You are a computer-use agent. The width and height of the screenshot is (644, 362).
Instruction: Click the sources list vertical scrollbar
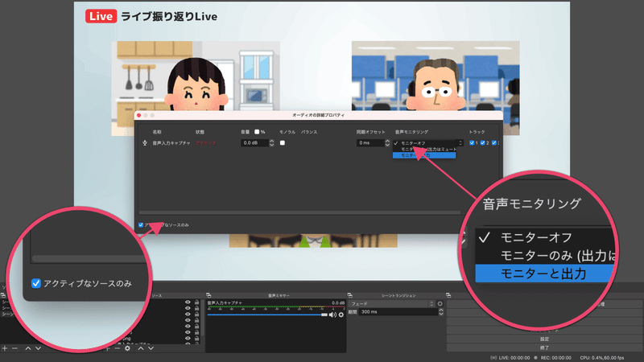point(203,316)
